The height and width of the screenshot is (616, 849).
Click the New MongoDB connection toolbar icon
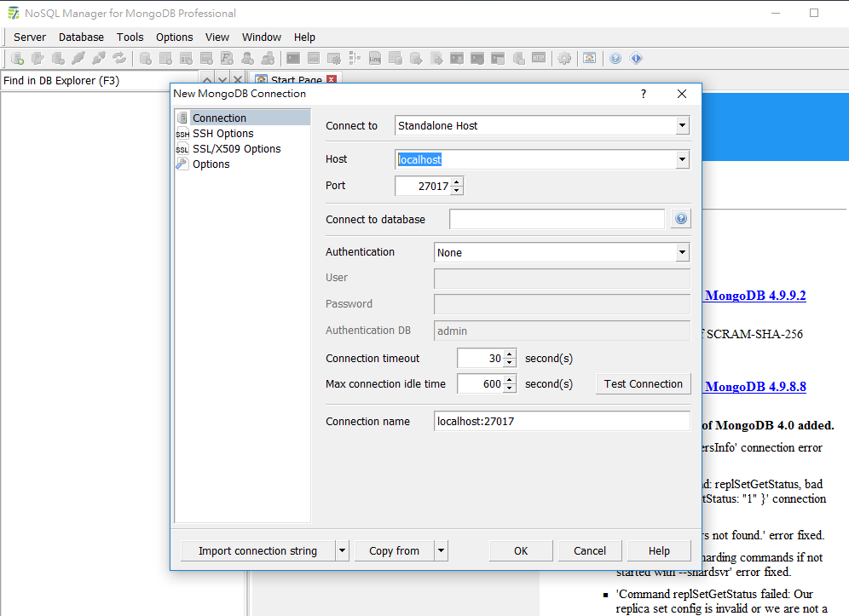[17, 58]
